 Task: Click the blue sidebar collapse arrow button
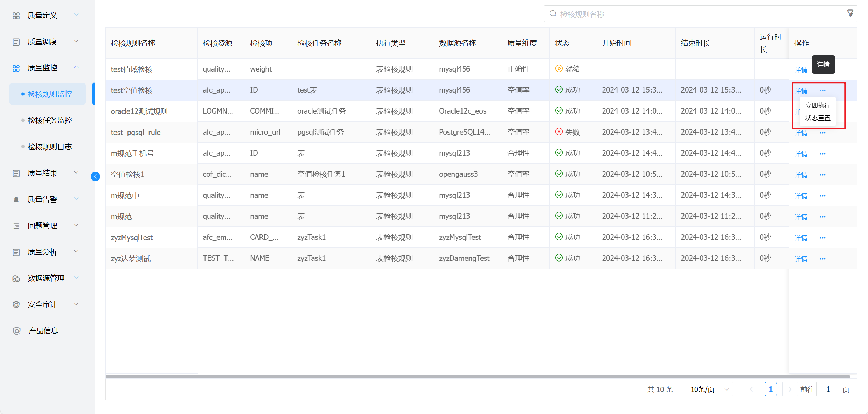(x=95, y=176)
